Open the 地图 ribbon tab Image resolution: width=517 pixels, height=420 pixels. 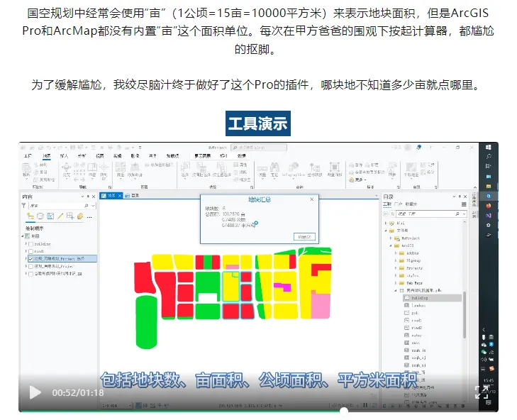(x=47, y=156)
